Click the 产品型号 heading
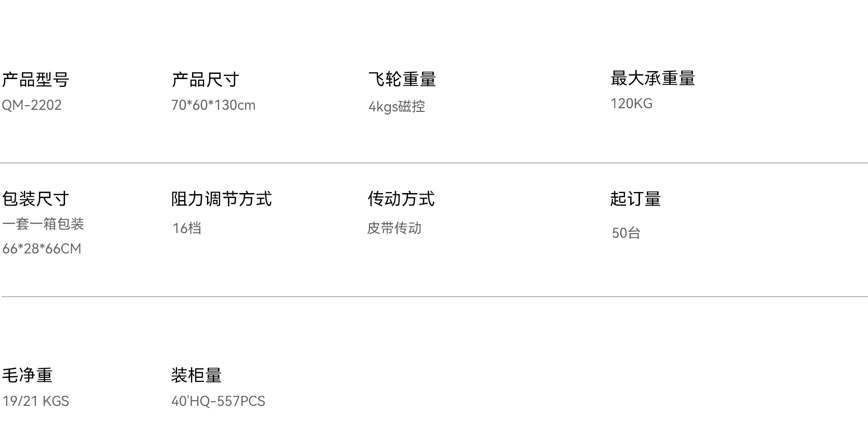Image resolution: width=868 pixels, height=447 pixels. coord(35,80)
